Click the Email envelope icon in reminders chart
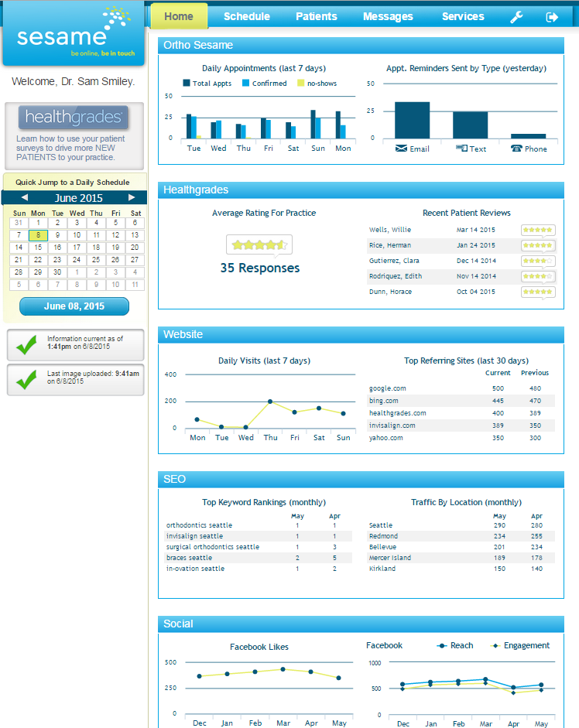This screenshot has height=728, width=579. click(401, 148)
